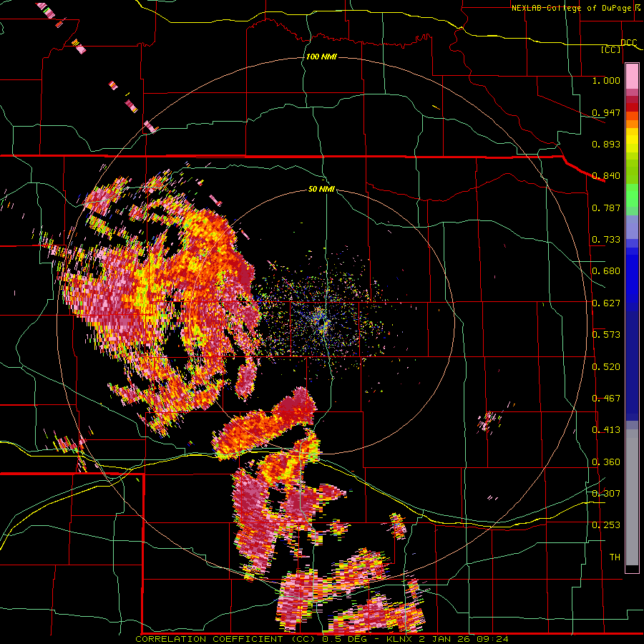Click the NEXLAB-College of DuPage label

[x=570, y=8]
